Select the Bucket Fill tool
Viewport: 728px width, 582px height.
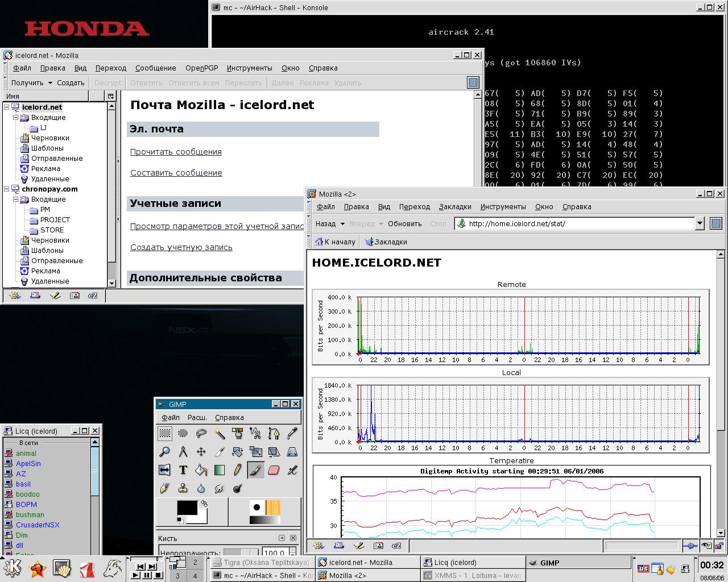point(201,470)
